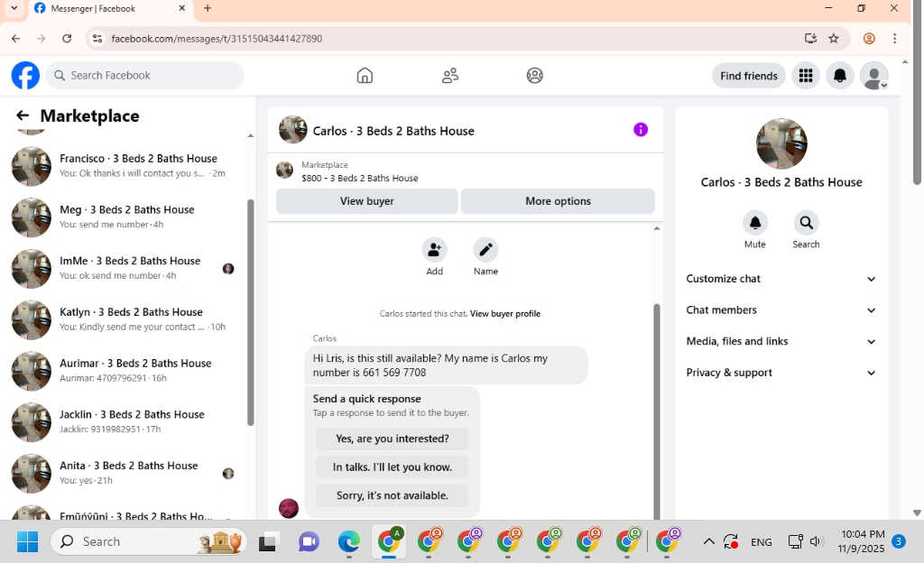The width and height of the screenshot is (924, 563).
Task: Open browser tab search dropdown
Action: [x=14, y=8]
